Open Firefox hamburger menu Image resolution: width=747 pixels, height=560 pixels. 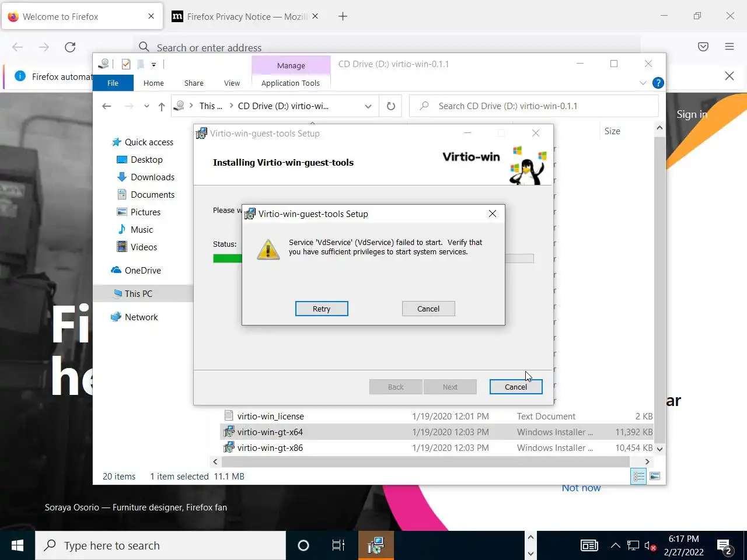pyautogui.click(x=729, y=47)
